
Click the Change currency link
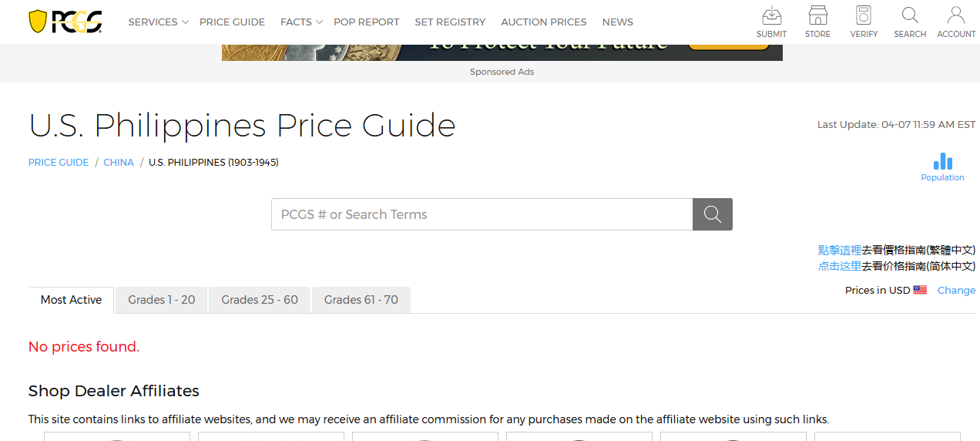[956, 290]
